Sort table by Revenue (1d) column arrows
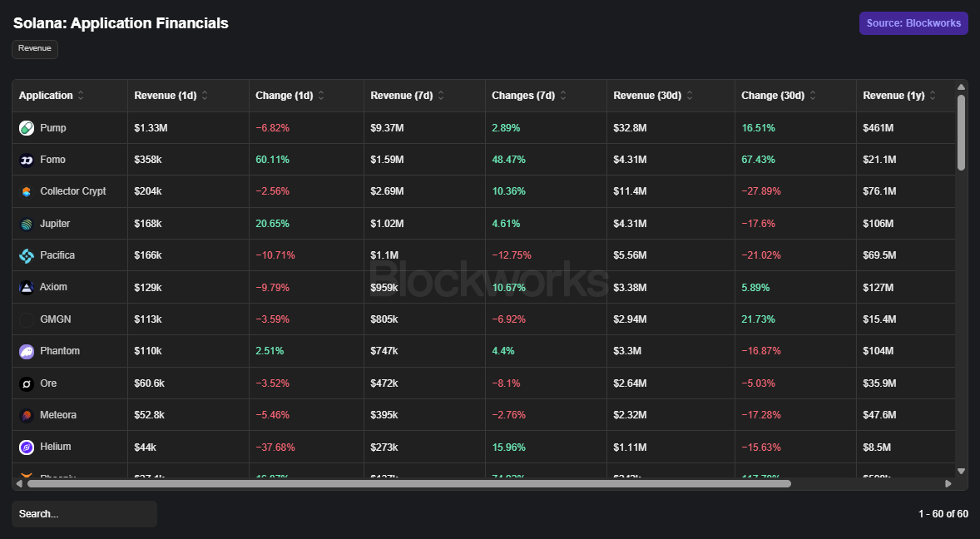Screen dimensions: 980x539 (205, 96)
